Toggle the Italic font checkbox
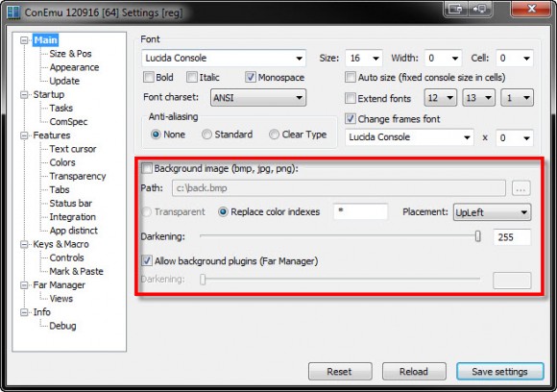 pos(192,77)
